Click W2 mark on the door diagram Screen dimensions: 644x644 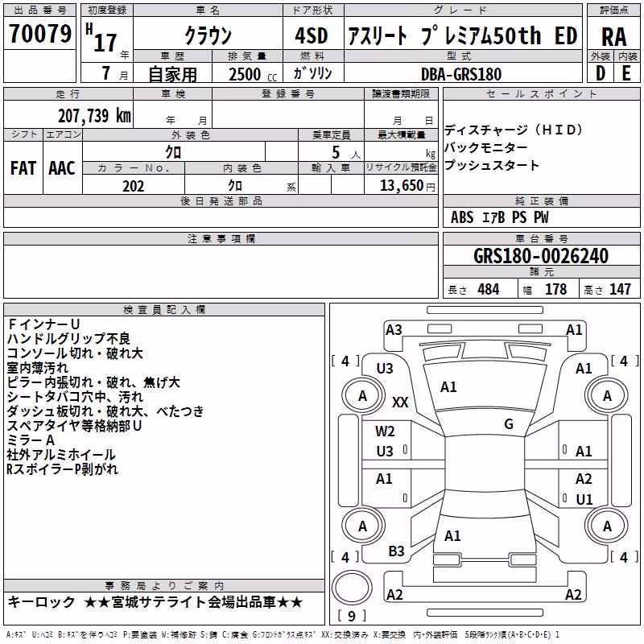tap(385, 431)
